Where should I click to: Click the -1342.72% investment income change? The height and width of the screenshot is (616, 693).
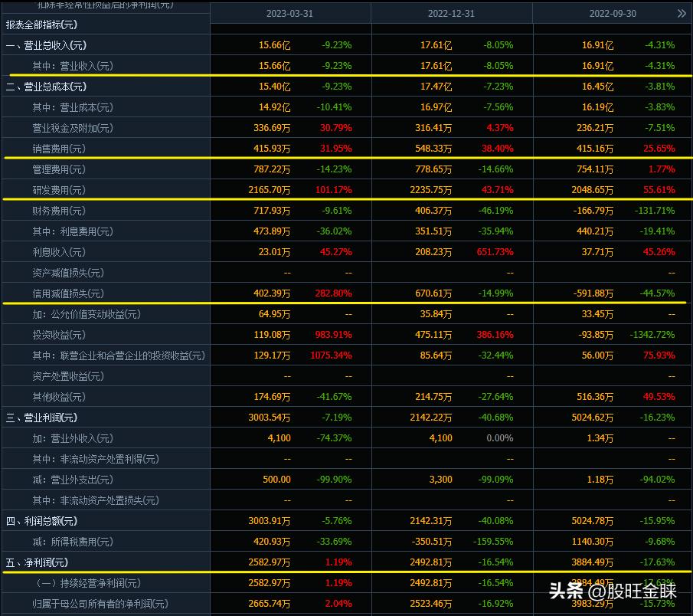pyautogui.click(x=652, y=335)
